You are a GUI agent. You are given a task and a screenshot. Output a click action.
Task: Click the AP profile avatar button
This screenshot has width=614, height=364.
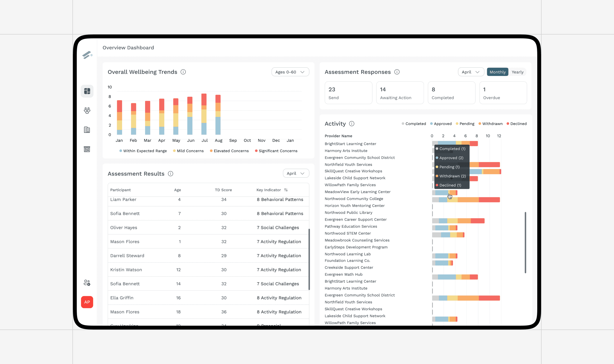(x=87, y=302)
